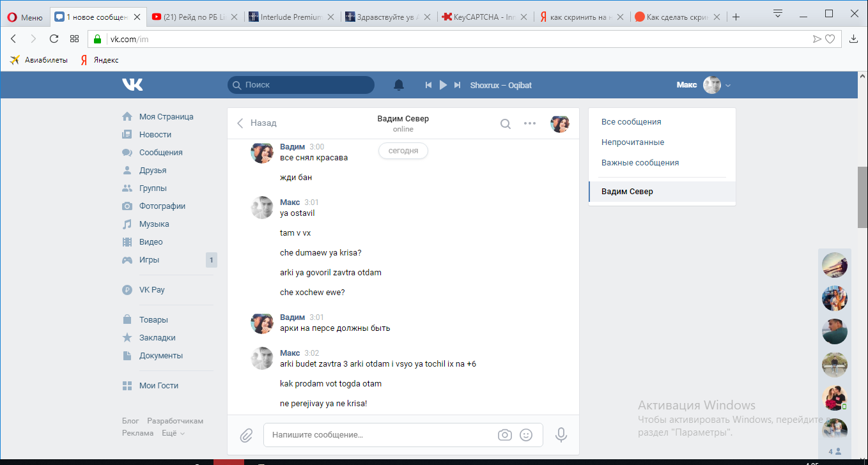Record a voice message with microphone
868x465 pixels.
561,435
